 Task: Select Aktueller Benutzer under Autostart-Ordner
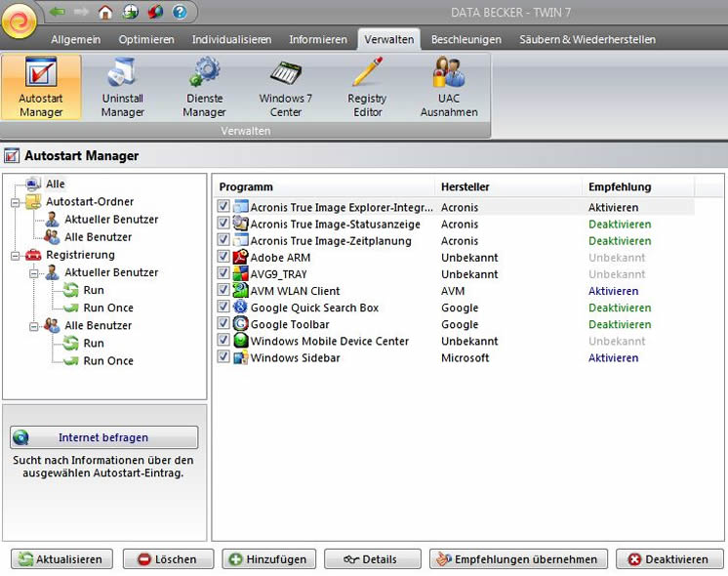click(111, 220)
